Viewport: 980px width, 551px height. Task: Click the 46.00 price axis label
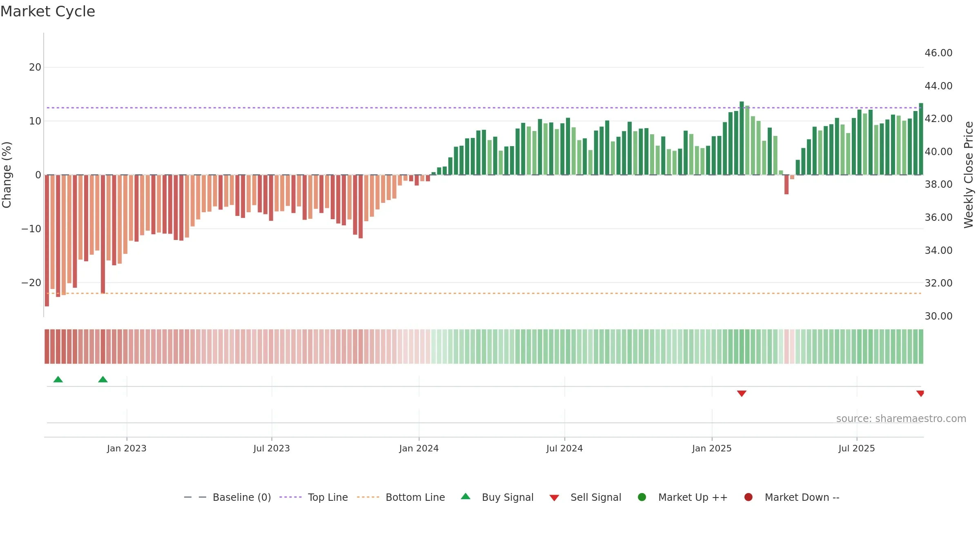(x=938, y=53)
